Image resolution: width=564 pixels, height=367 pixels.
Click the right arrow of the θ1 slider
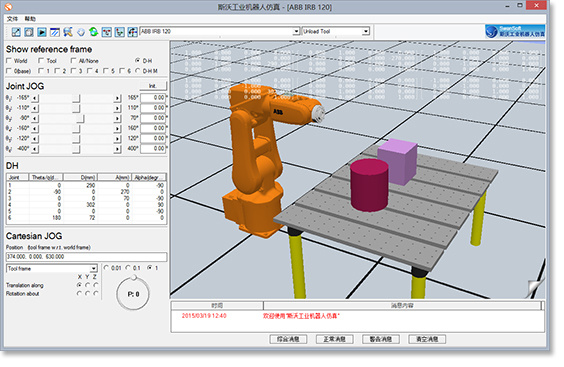click(x=117, y=98)
